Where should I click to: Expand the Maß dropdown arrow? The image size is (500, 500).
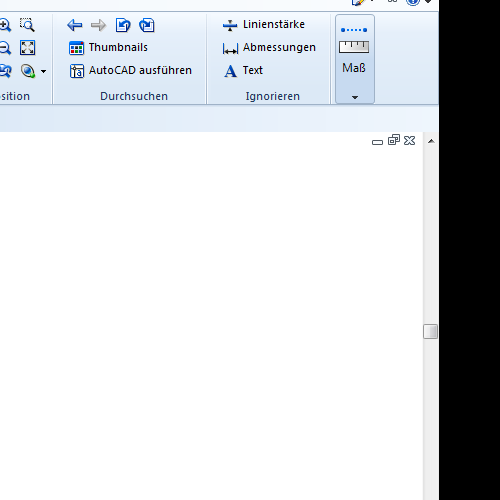click(x=355, y=97)
